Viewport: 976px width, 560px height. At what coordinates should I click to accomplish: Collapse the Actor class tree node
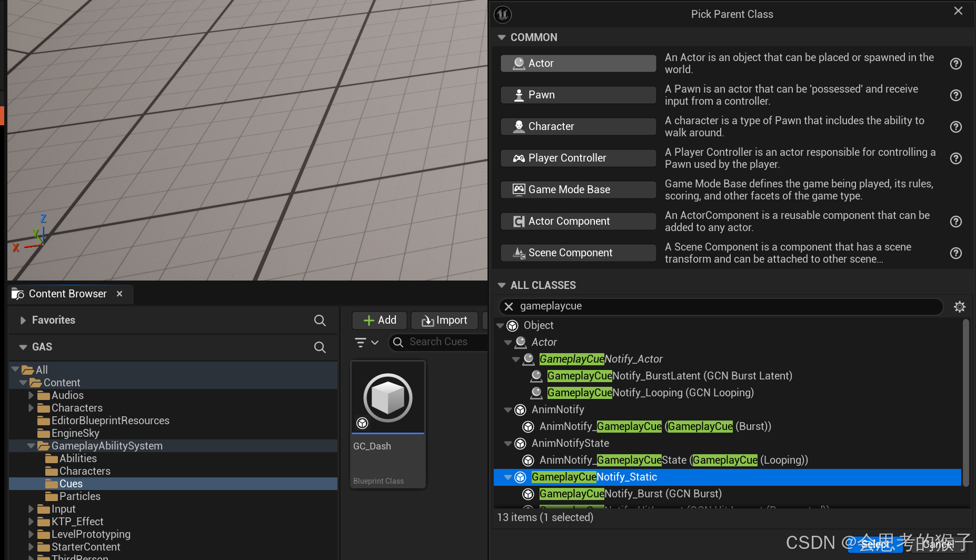click(x=508, y=343)
